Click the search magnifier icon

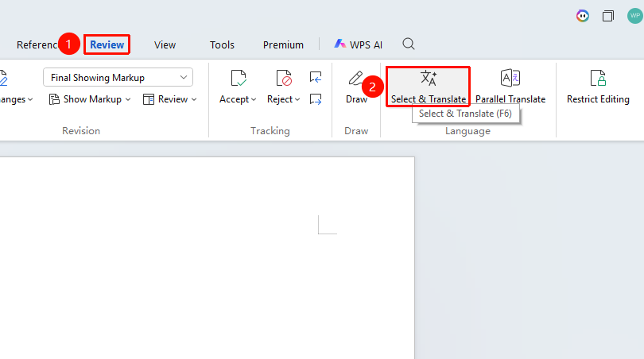[x=408, y=44]
